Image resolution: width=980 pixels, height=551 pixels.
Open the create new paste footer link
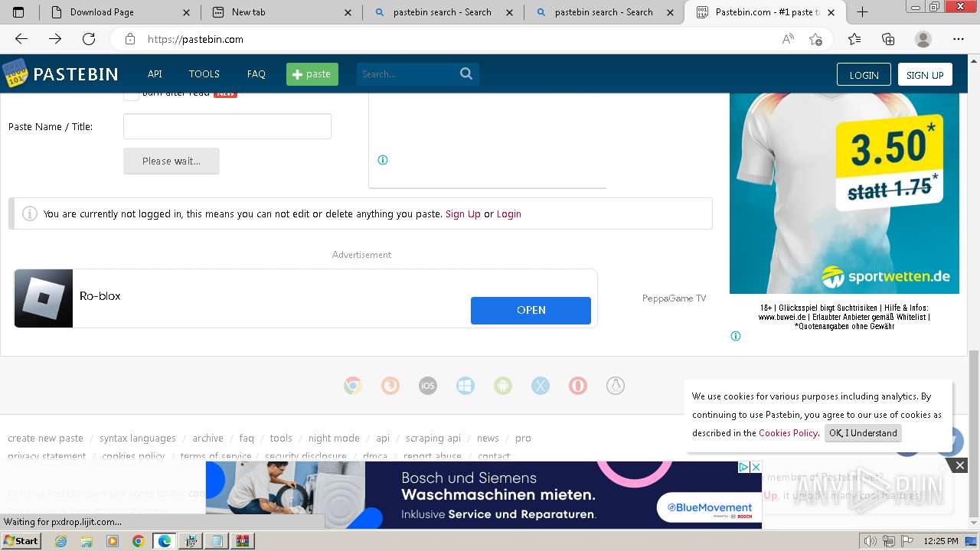[x=45, y=439]
